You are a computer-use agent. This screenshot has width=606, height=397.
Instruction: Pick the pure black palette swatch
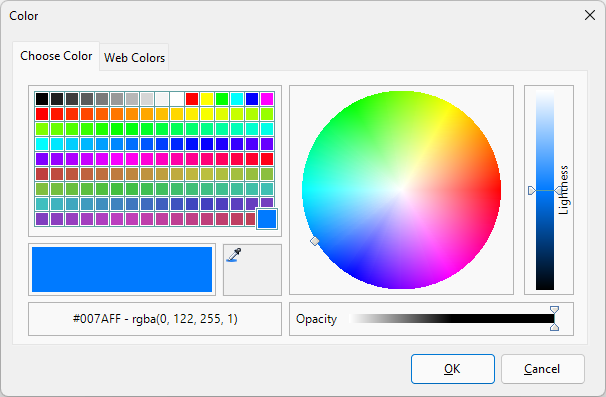(42, 99)
